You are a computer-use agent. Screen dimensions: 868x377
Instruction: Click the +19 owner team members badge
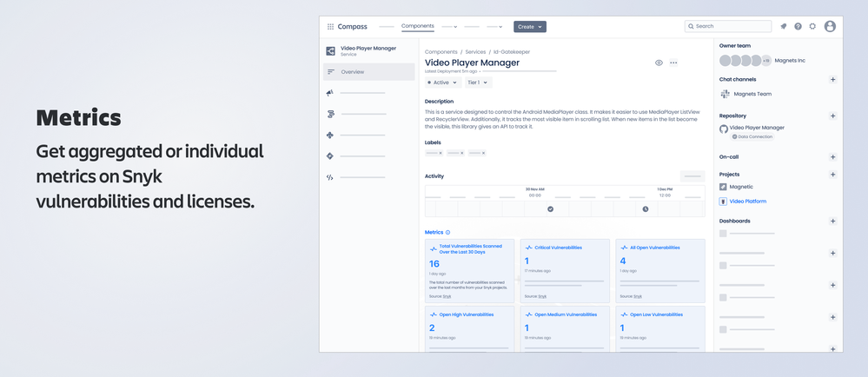click(766, 60)
